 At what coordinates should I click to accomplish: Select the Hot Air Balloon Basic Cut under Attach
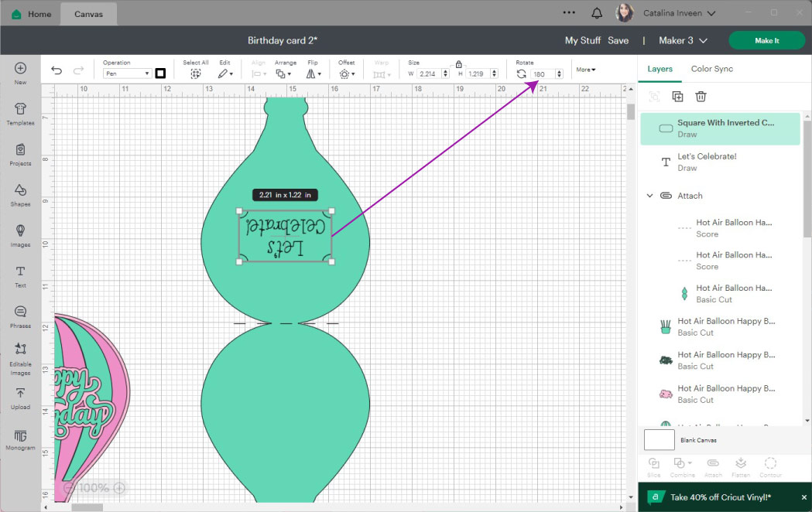[x=720, y=294]
